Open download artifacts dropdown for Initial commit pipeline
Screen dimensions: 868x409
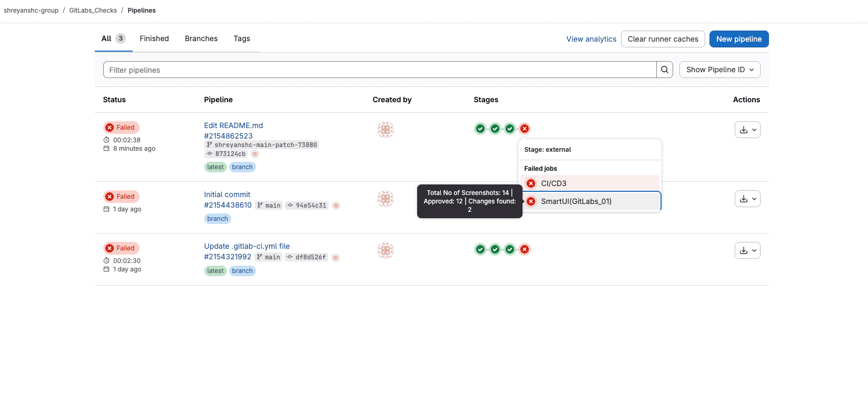click(x=747, y=199)
